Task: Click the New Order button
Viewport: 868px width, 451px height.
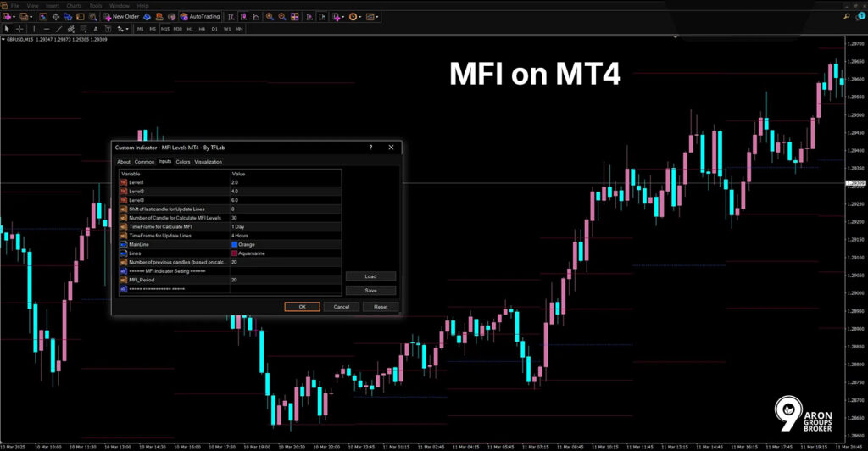Action: click(x=121, y=17)
